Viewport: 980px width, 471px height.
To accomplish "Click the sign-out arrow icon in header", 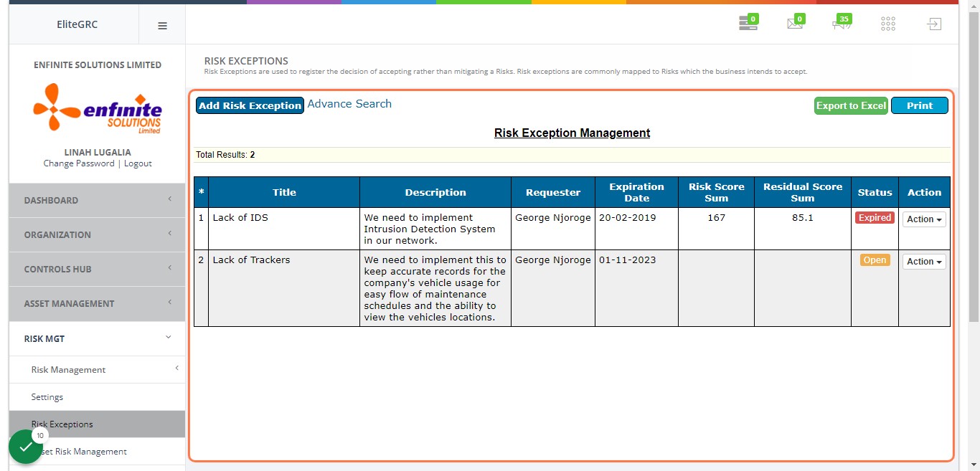I will click(933, 24).
